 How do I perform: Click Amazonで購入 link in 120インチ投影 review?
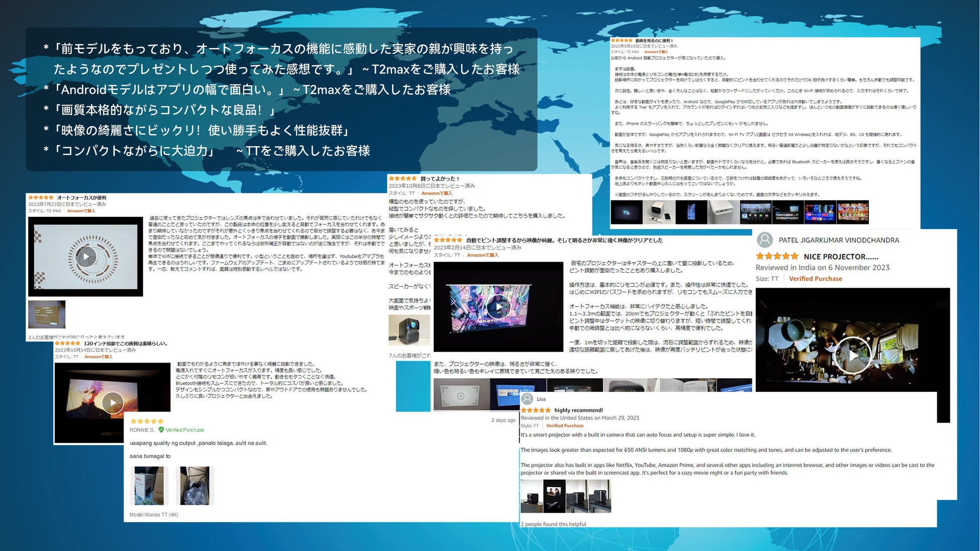pos(98,357)
